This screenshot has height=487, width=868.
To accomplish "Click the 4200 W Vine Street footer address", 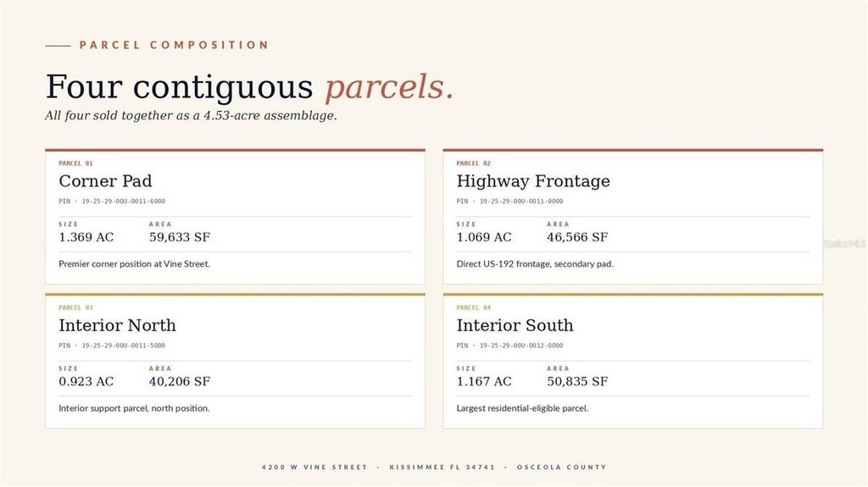I will (x=314, y=467).
